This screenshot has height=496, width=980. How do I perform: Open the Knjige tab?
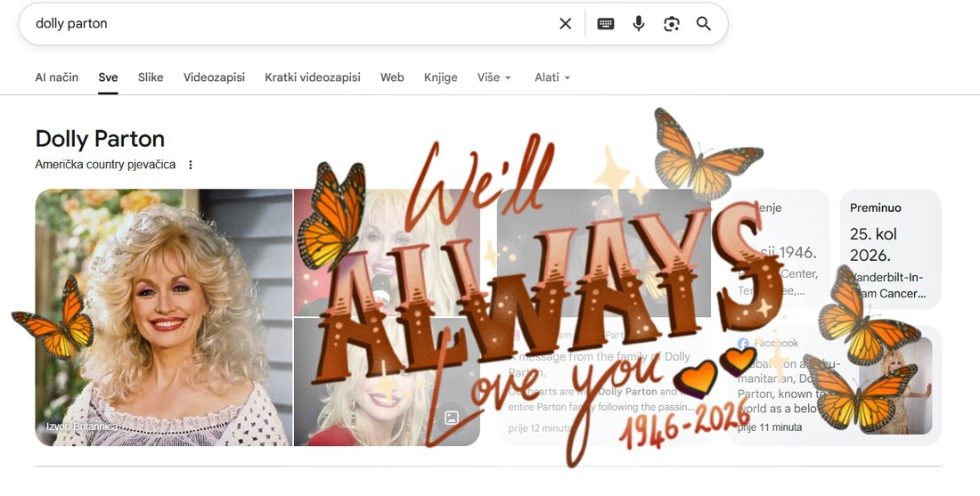pos(441,77)
